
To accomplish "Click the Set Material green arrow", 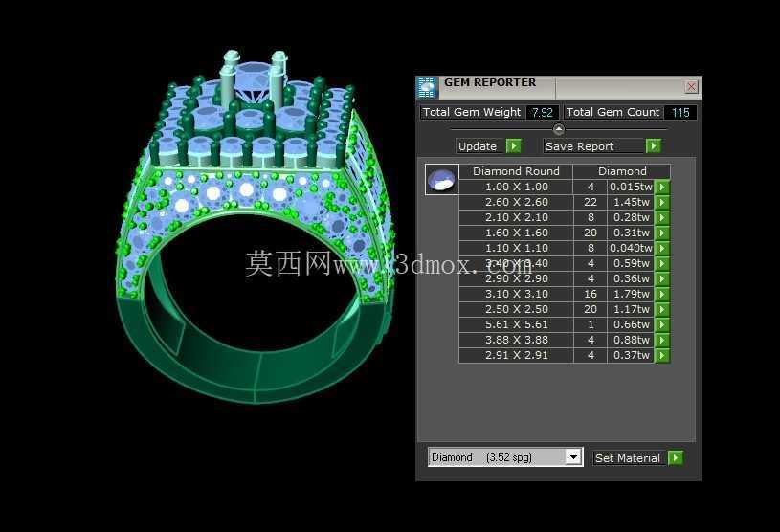I will pyautogui.click(x=676, y=458).
